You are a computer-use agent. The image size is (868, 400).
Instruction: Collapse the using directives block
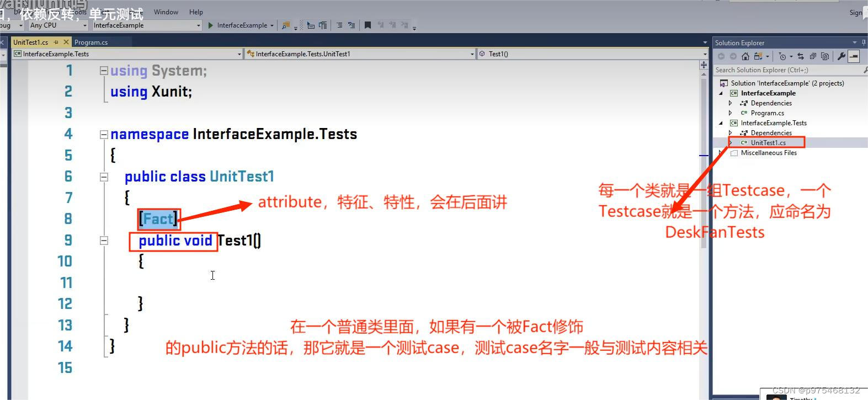103,71
